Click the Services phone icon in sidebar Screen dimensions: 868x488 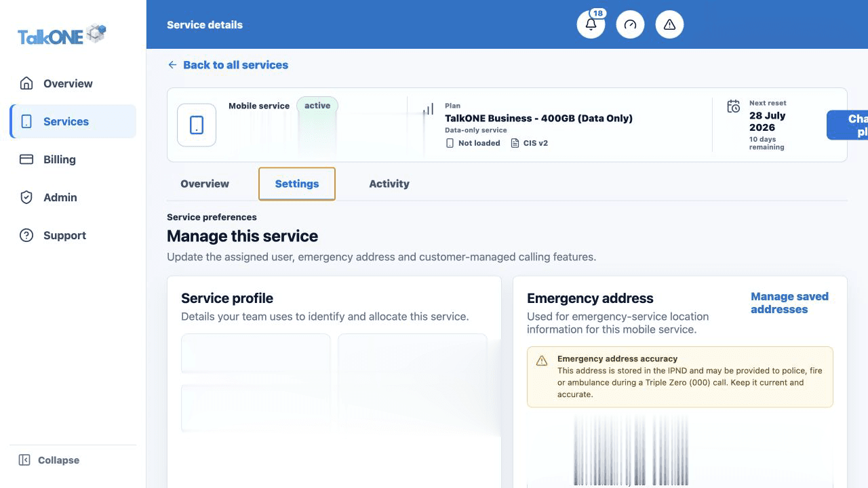coord(26,121)
